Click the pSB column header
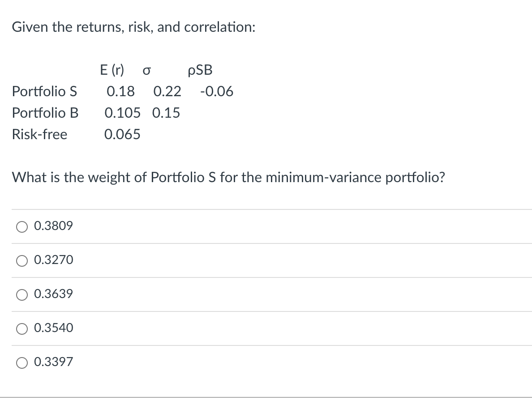 [200, 70]
